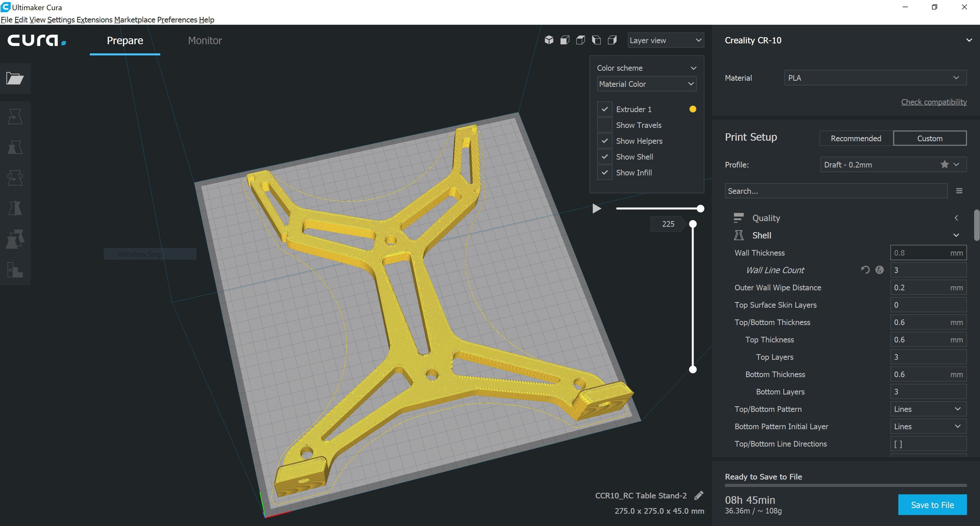
Task: Disable the Show Infill checkbox
Action: click(x=605, y=172)
